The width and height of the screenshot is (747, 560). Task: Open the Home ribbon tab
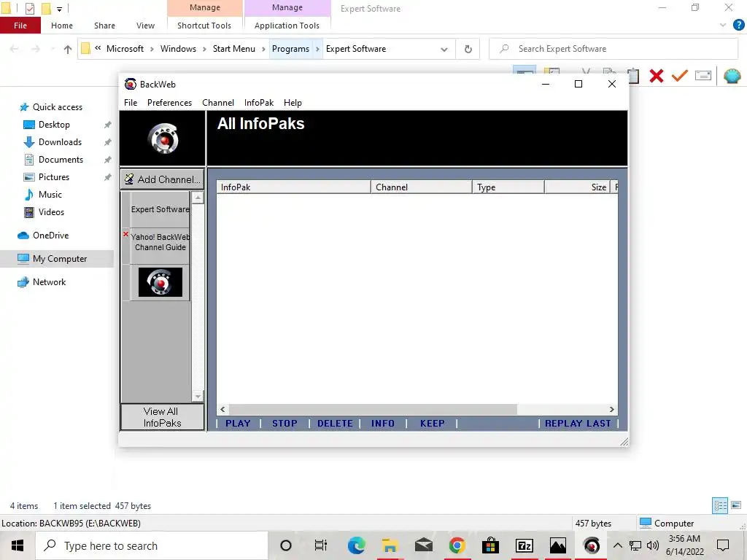[62, 26]
